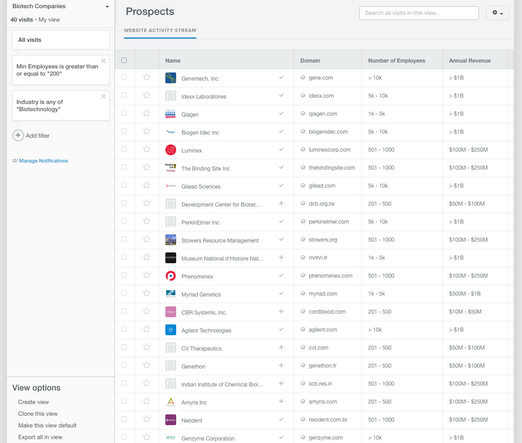522x443 pixels.
Task: Click the checkmark icon for Biogen Idec Inc
Action: (x=281, y=131)
